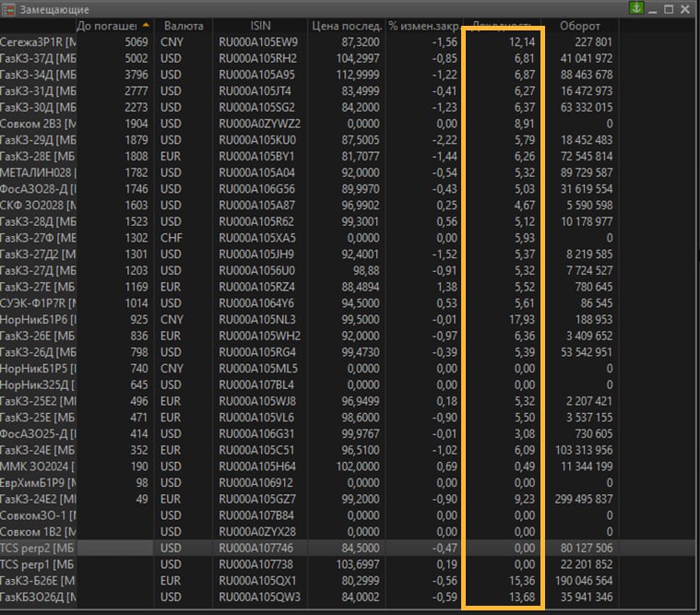The height and width of the screenshot is (615, 700).
Task: Click ISIN RU000A105WJ8
Action: click(257, 401)
